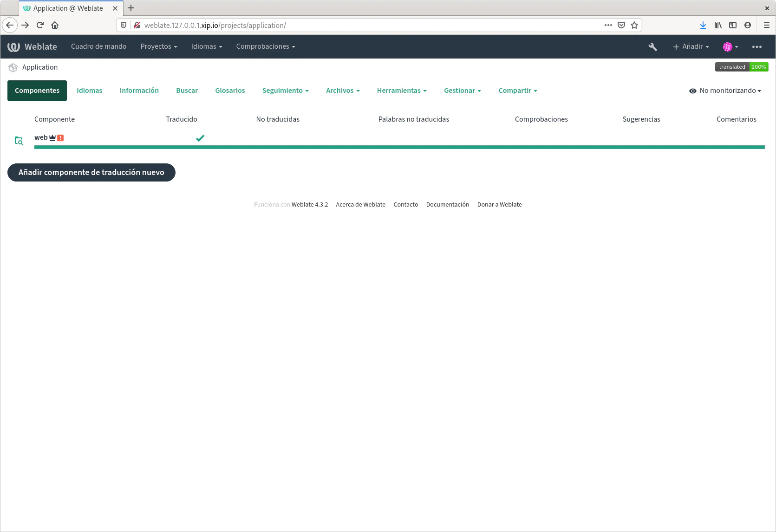Click the pink user avatar icon
This screenshot has height=532, width=776.
728,47
